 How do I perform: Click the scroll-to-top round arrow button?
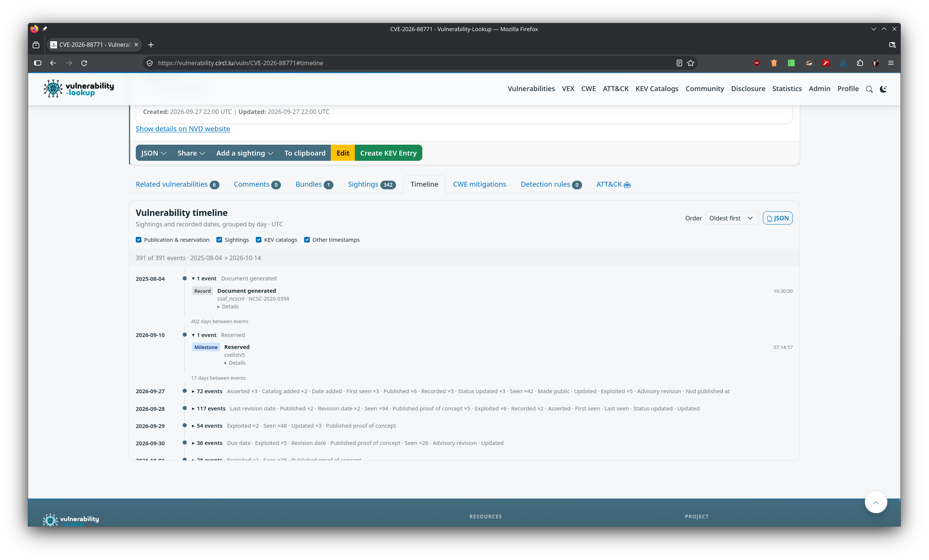[x=876, y=502]
